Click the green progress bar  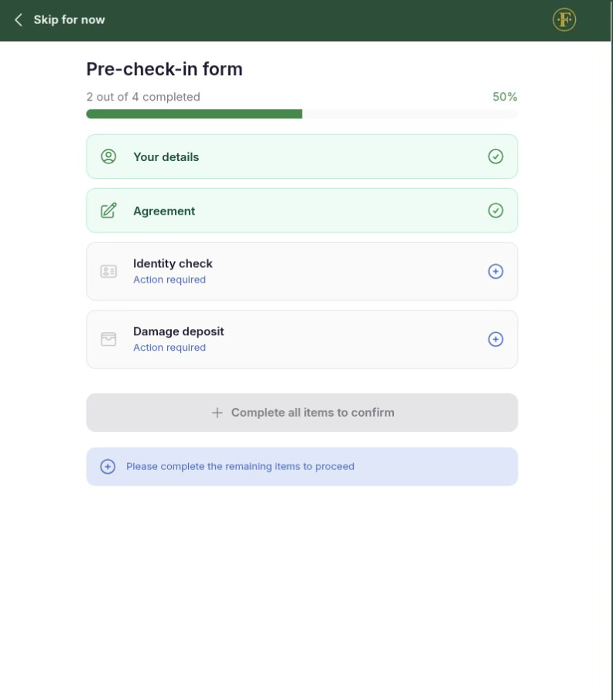(193, 114)
